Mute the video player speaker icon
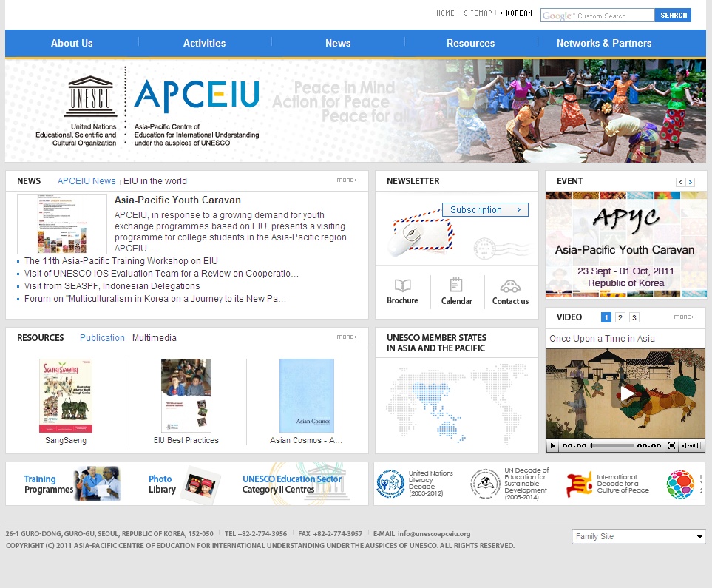Screen dimensions: 712x588 pyautogui.click(x=684, y=445)
